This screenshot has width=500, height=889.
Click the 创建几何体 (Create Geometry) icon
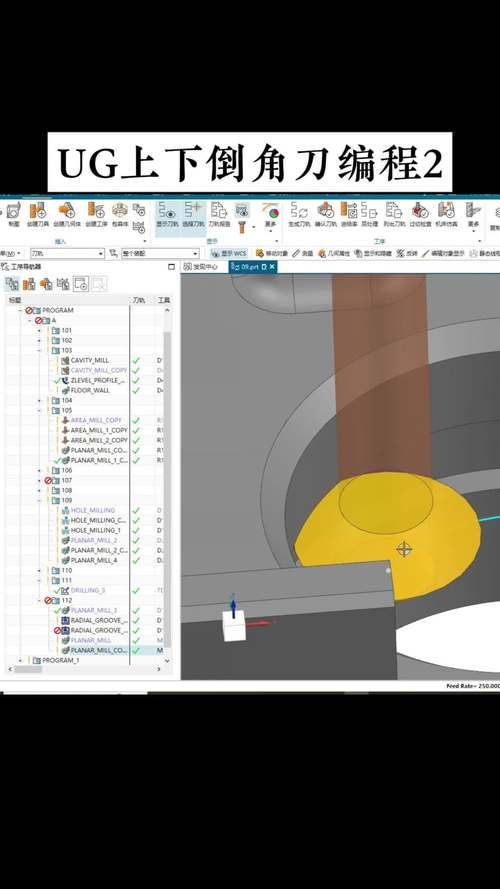tap(67, 215)
